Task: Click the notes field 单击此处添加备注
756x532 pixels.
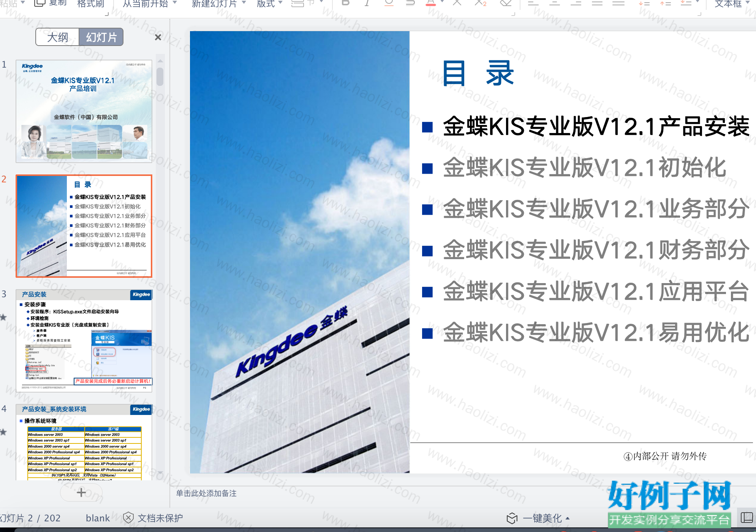Action: (x=206, y=493)
